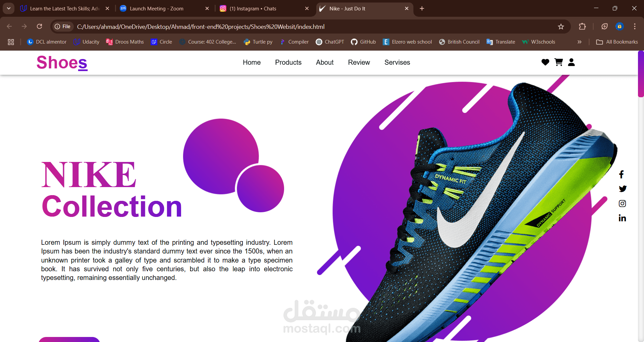Open the Compiler bookmark
This screenshot has height=342, width=644.
click(294, 42)
